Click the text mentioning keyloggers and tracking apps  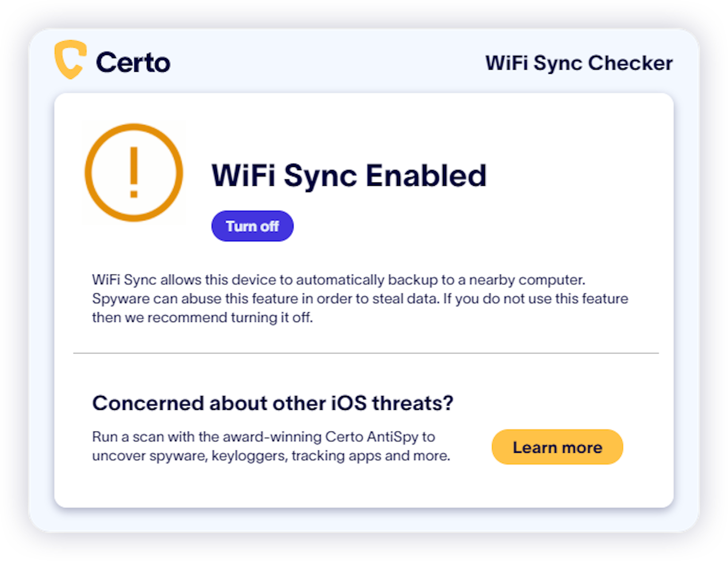[x=271, y=456]
